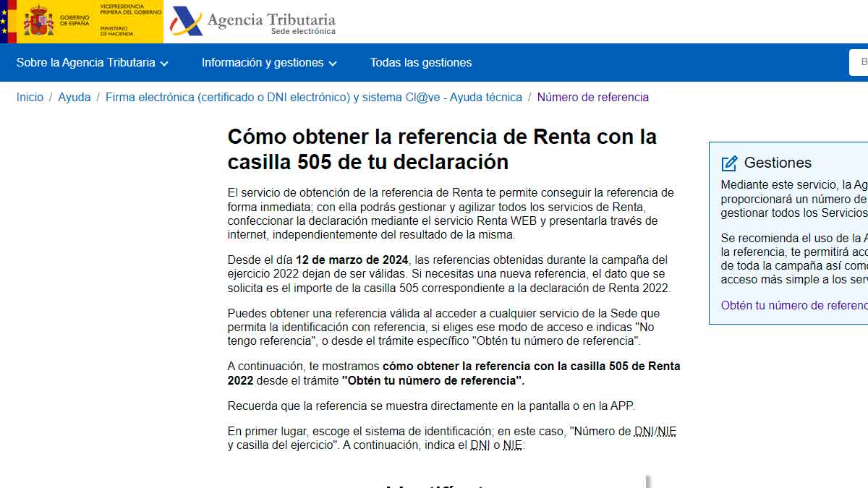The image size is (868, 488).
Task: Click the Spanish flag in the header
Action: tap(11, 21)
